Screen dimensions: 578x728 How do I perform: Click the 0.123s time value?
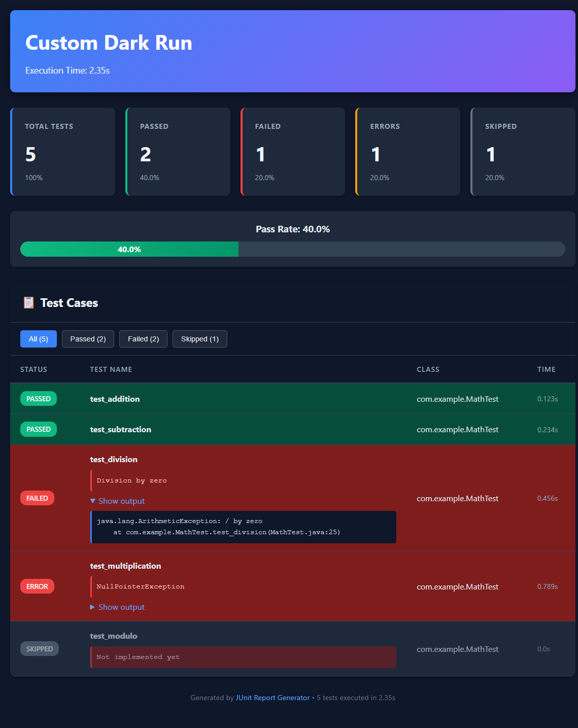(548, 399)
